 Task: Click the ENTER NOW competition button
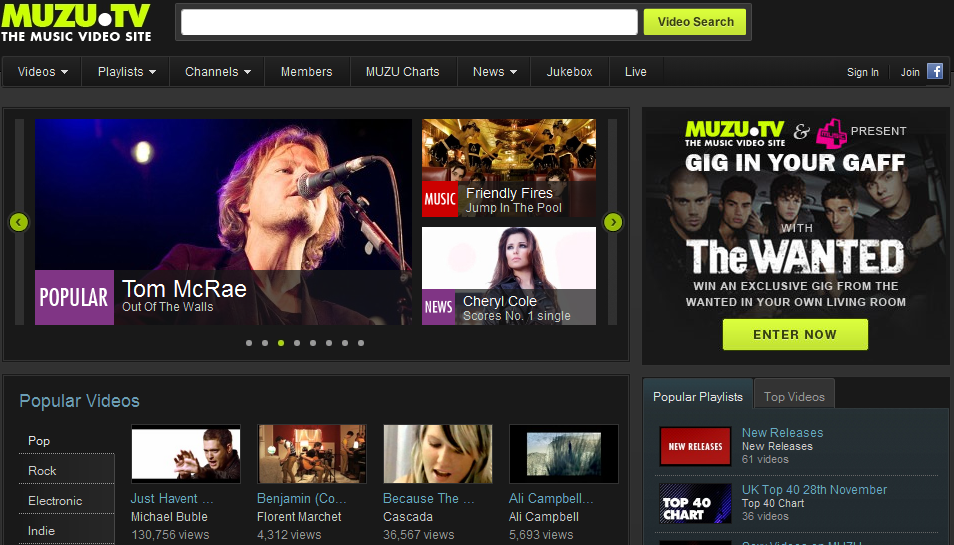pyautogui.click(x=795, y=335)
